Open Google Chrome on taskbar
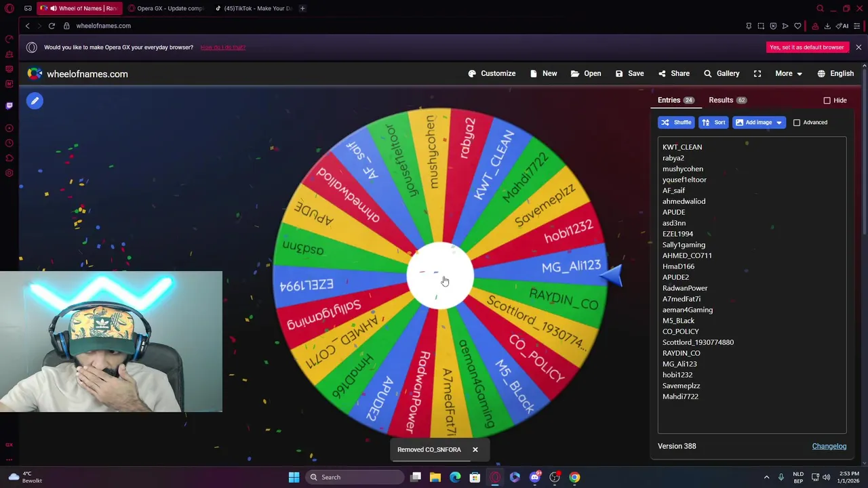 (574, 477)
